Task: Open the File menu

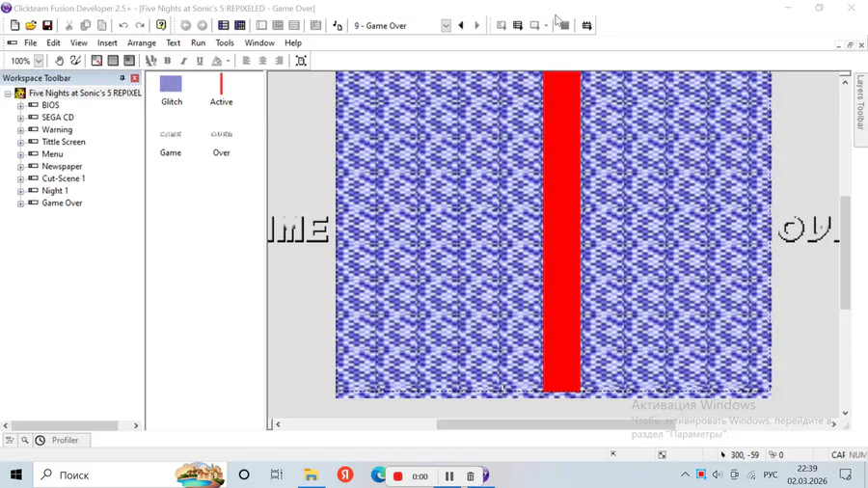Action: click(31, 42)
